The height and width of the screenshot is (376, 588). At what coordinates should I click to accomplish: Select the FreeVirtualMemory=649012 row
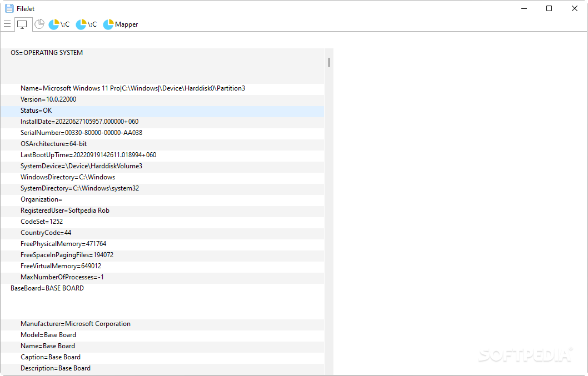(162, 267)
